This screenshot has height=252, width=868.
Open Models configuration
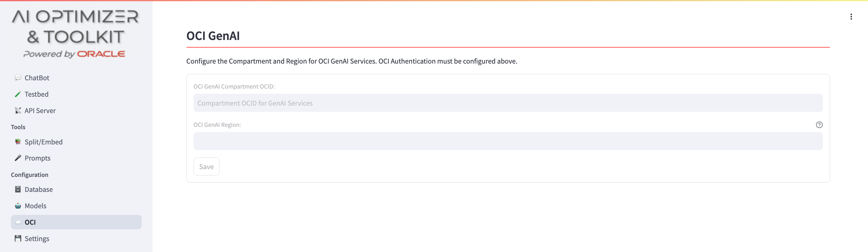tap(76, 206)
